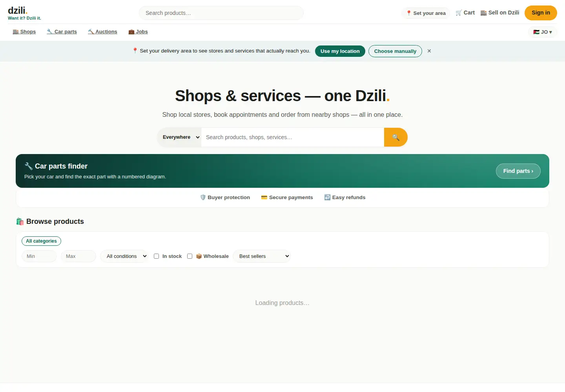This screenshot has width=565, height=392.
Task: Click the shopping bags icon beside Browse products
Action: 20,221
